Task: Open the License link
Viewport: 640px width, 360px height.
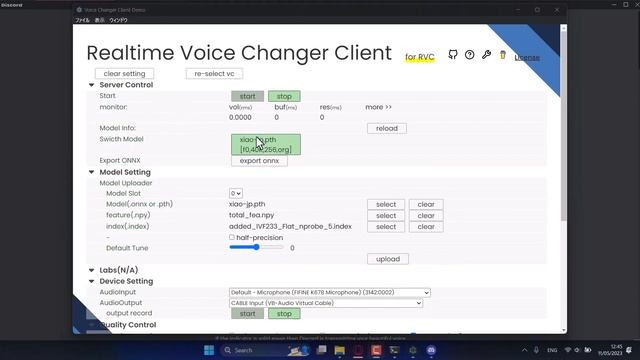Action: click(x=527, y=58)
